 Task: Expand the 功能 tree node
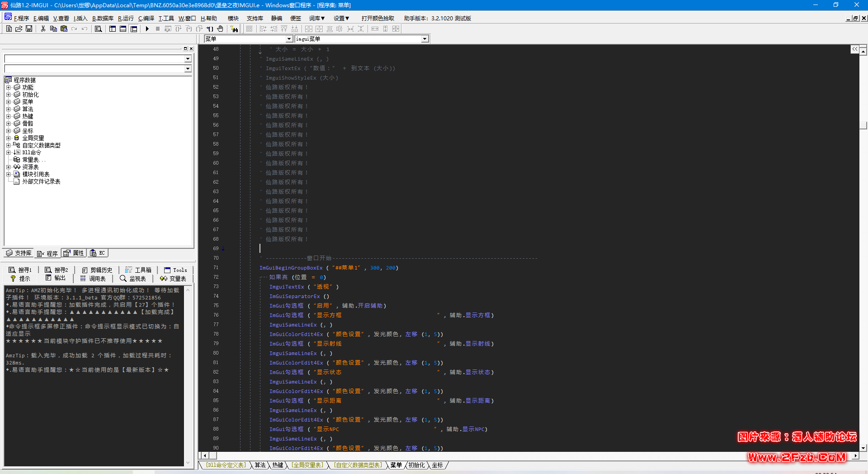9,87
